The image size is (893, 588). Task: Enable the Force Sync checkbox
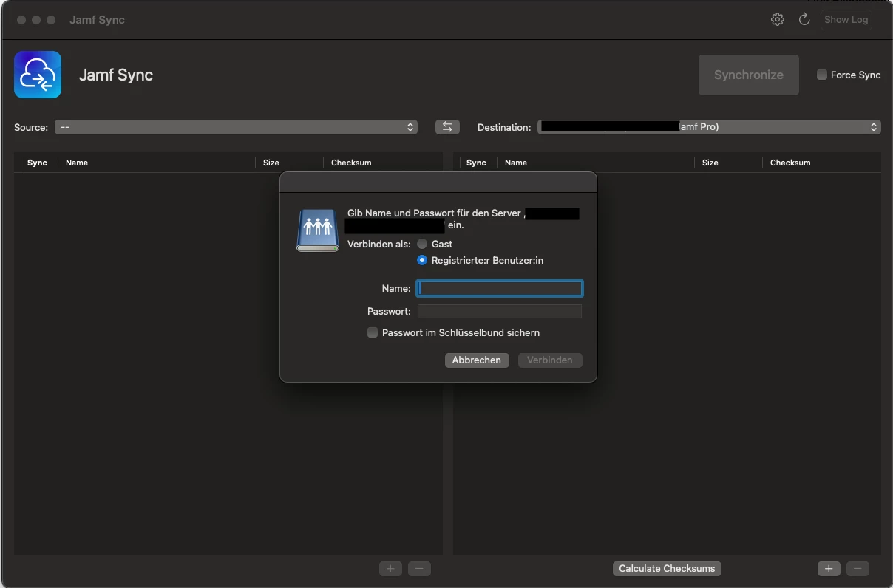[822, 75]
